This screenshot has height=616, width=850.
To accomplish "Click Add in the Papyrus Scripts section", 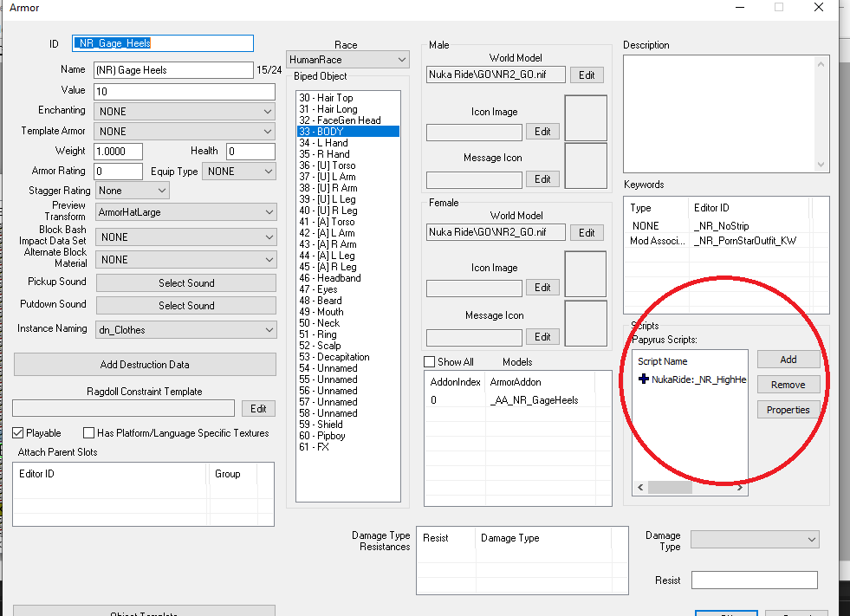I will pos(788,360).
